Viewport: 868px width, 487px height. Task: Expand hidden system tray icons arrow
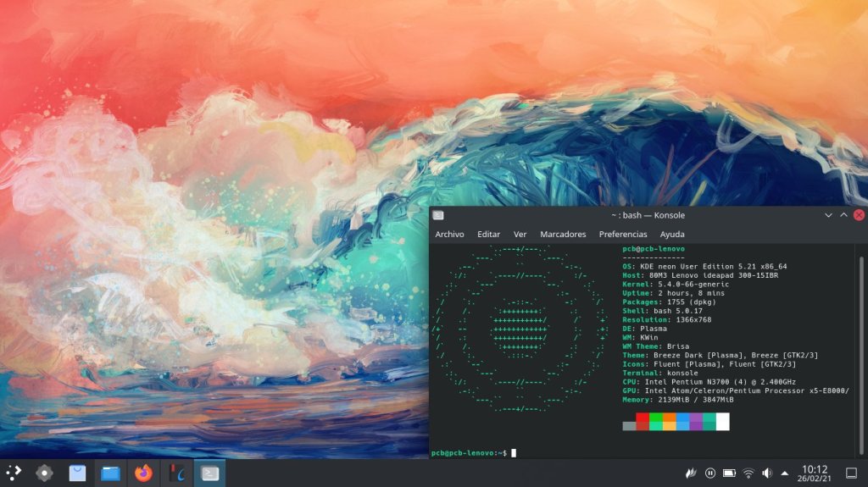pyautogui.click(x=785, y=473)
